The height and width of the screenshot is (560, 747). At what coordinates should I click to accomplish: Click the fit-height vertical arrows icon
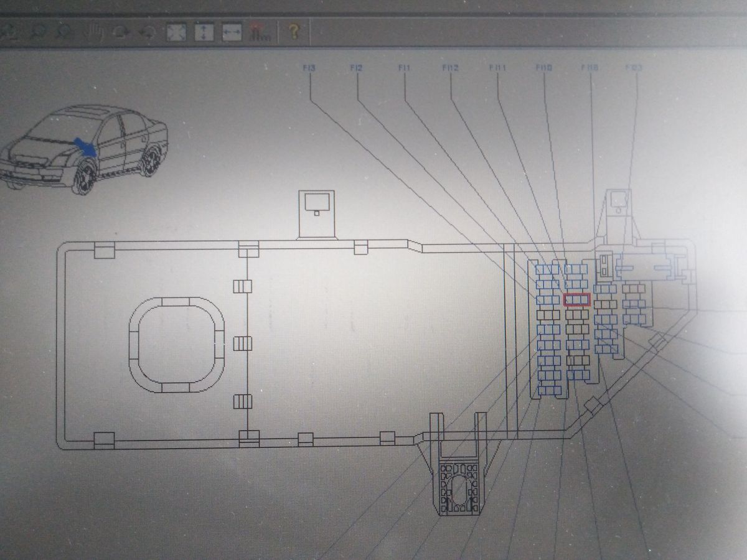click(204, 32)
